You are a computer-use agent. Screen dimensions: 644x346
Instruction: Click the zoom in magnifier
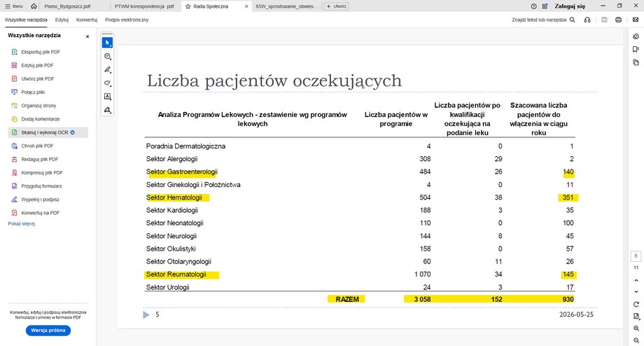(x=636, y=328)
